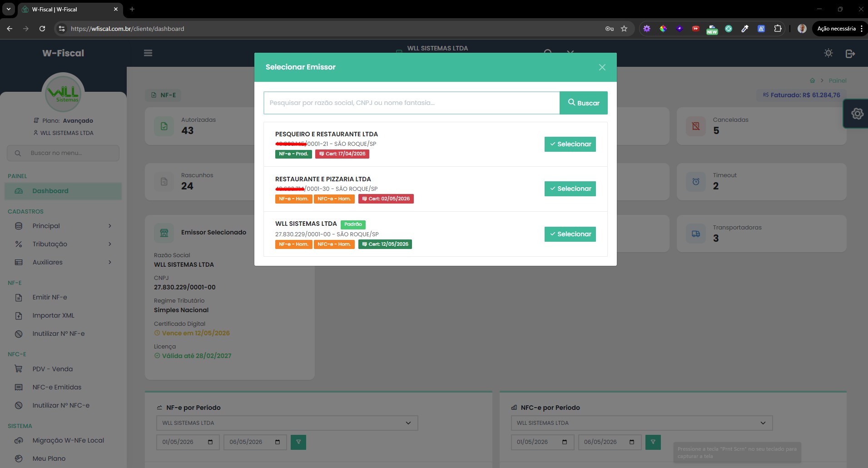Open Dashboard in the sidebar
The image size is (868, 468).
click(63, 191)
